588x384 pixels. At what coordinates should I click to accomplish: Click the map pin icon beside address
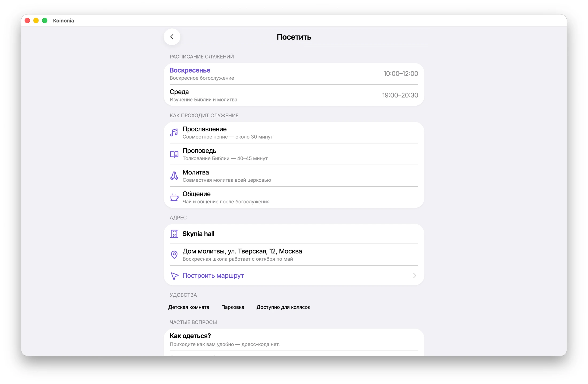point(174,254)
